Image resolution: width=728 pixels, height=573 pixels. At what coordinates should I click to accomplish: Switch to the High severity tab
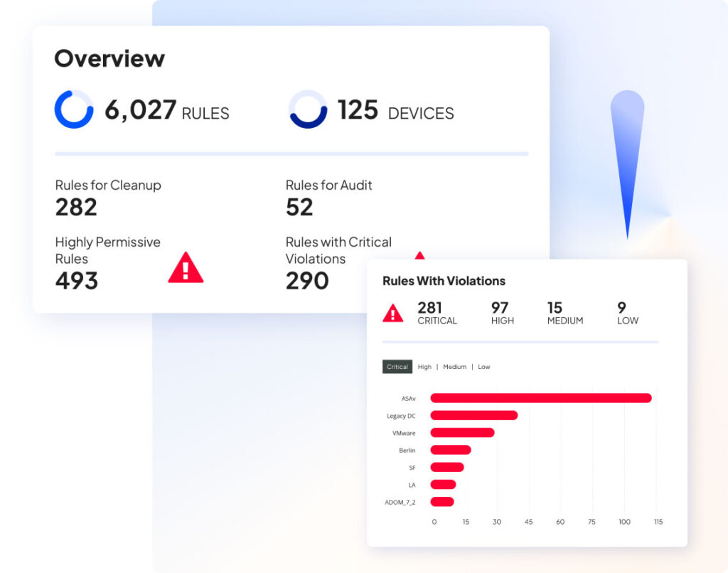click(424, 367)
